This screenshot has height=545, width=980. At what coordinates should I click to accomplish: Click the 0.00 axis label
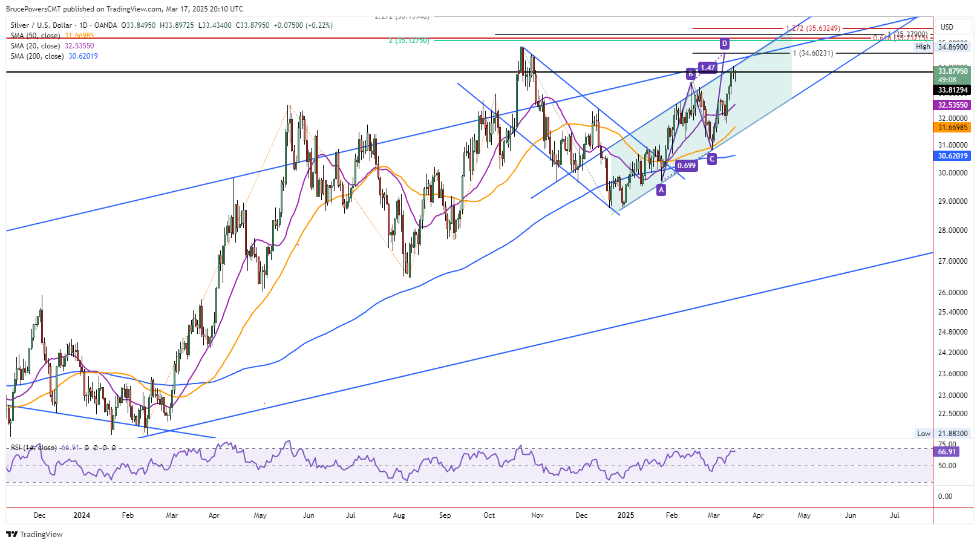point(946,497)
